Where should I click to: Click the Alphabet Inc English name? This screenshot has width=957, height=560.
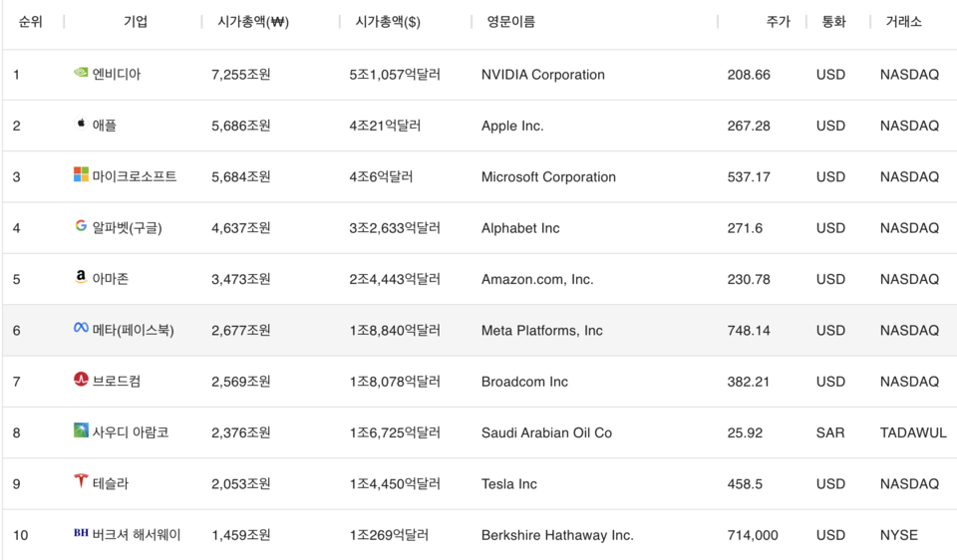click(x=520, y=228)
